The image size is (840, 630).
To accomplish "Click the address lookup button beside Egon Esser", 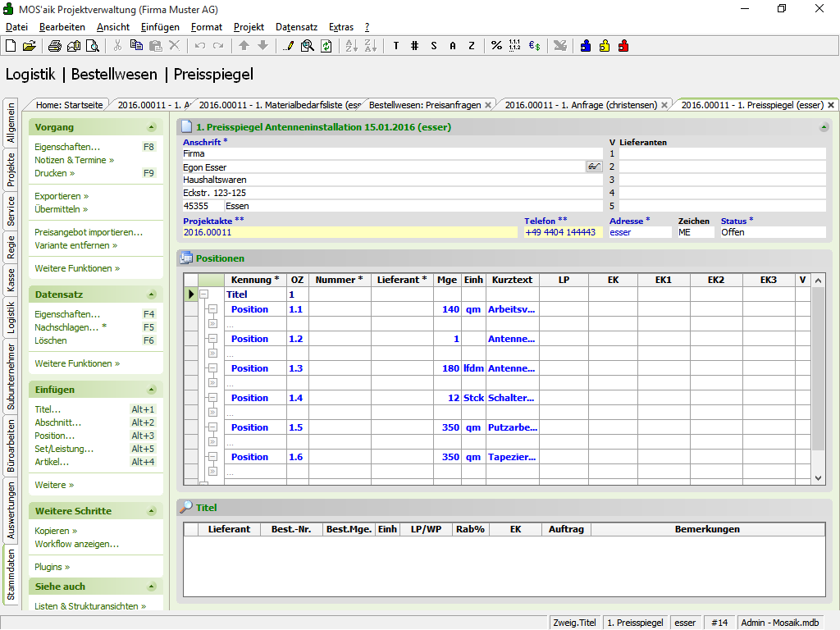I will click(x=594, y=167).
